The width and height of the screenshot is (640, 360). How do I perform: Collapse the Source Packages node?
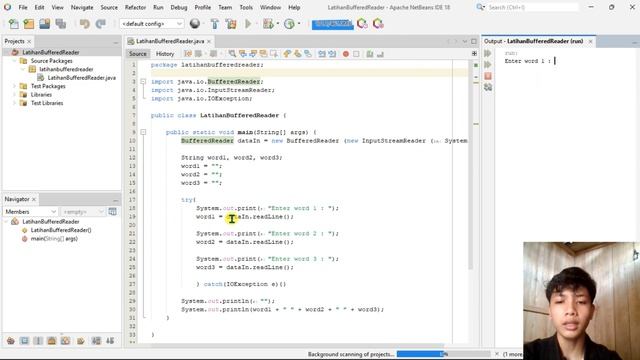point(15,61)
